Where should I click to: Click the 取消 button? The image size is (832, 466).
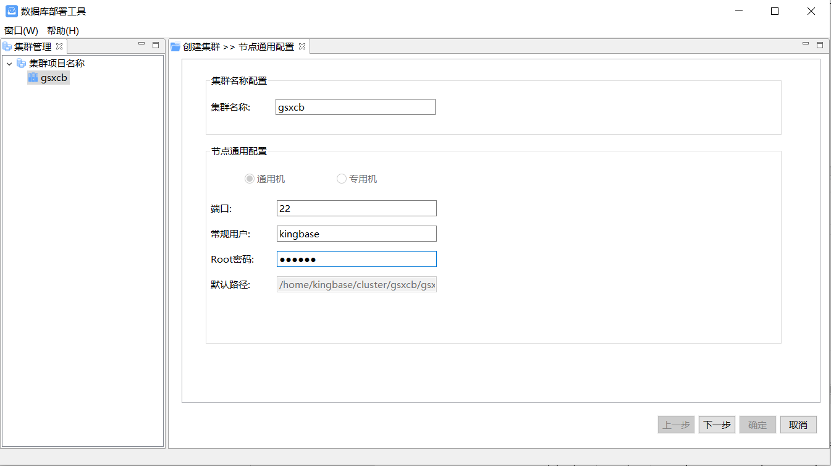coord(798,425)
